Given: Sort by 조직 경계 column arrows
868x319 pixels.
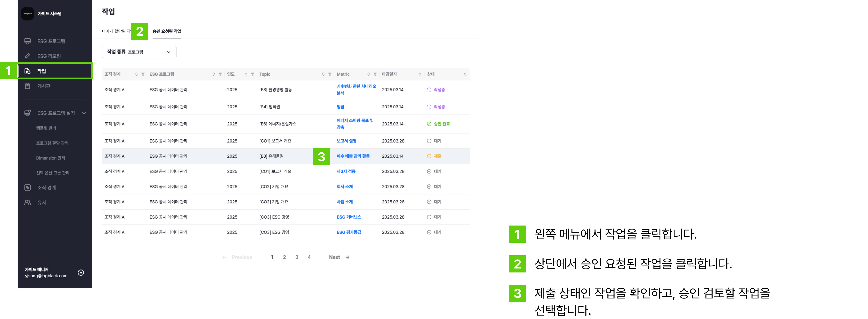Looking at the screenshot, I should click(137, 74).
